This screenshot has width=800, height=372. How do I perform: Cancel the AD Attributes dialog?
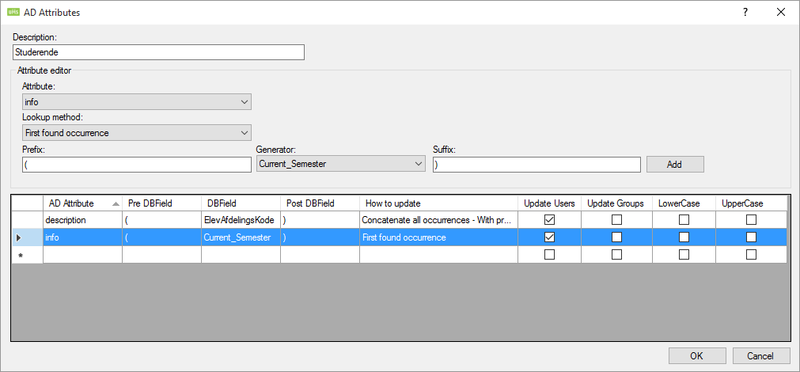[761, 356]
